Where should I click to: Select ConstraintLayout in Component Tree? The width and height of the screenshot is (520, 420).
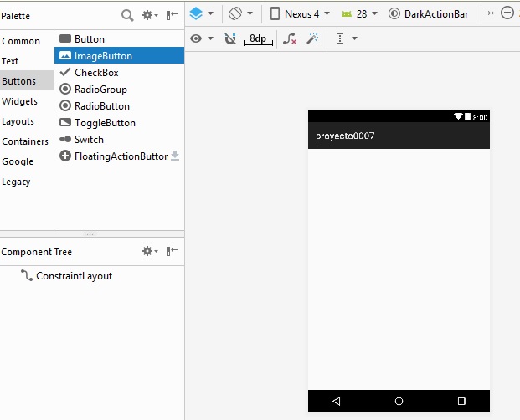click(x=74, y=276)
